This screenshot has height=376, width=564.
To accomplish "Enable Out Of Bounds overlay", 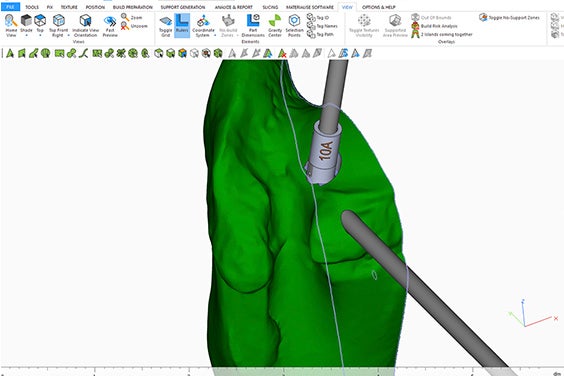I will [431, 17].
